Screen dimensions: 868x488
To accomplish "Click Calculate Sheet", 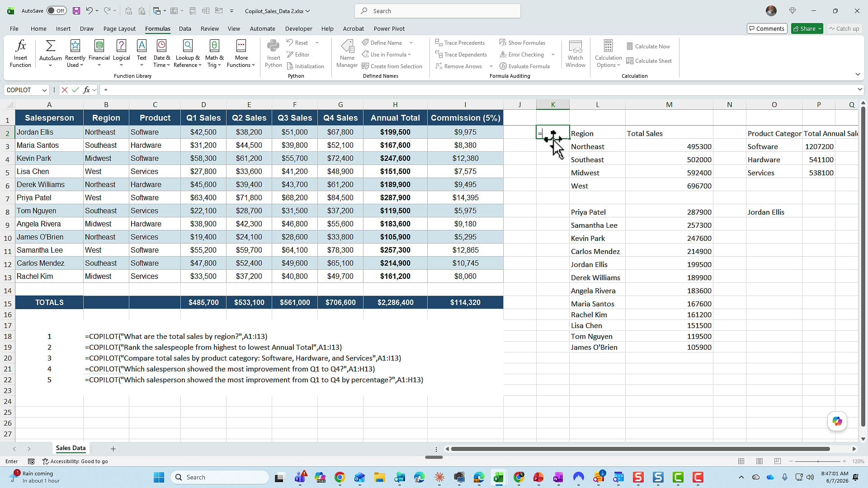I will coord(649,61).
